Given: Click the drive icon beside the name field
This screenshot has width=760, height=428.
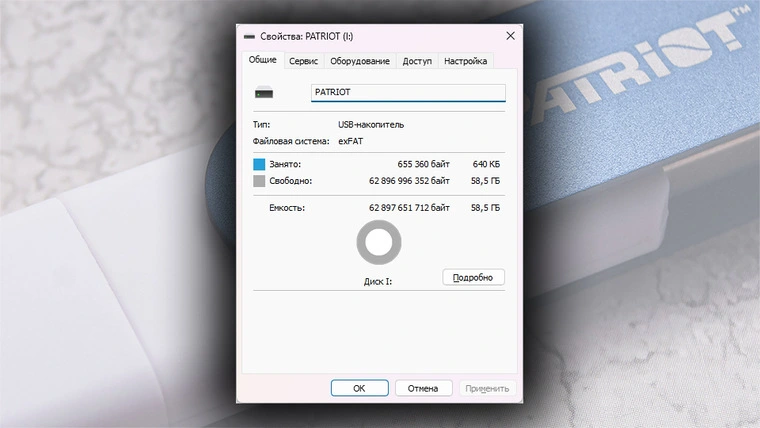Looking at the screenshot, I should point(264,93).
